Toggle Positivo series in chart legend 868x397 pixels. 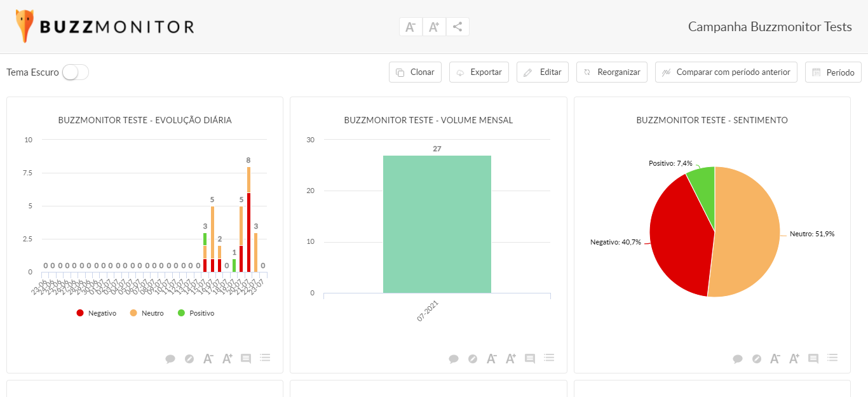coord(196,313)
